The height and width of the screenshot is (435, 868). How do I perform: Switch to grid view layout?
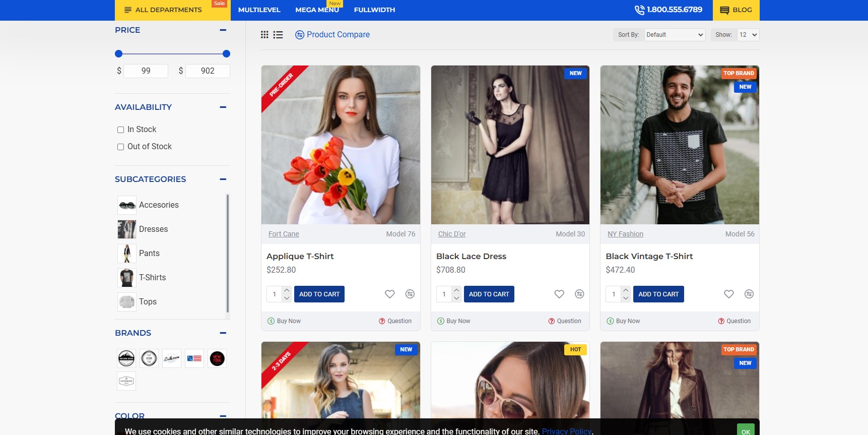[x=264, y=35]
